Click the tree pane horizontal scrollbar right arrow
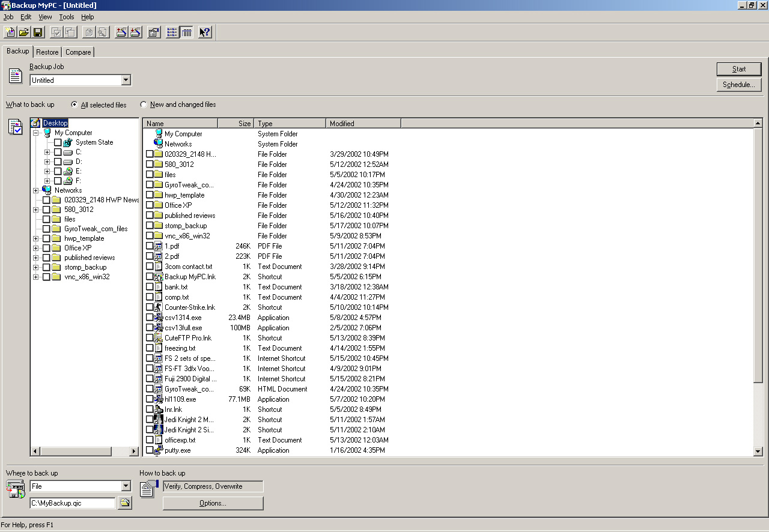769x532 pixels. pyautogui.click(x=134, y=451)
